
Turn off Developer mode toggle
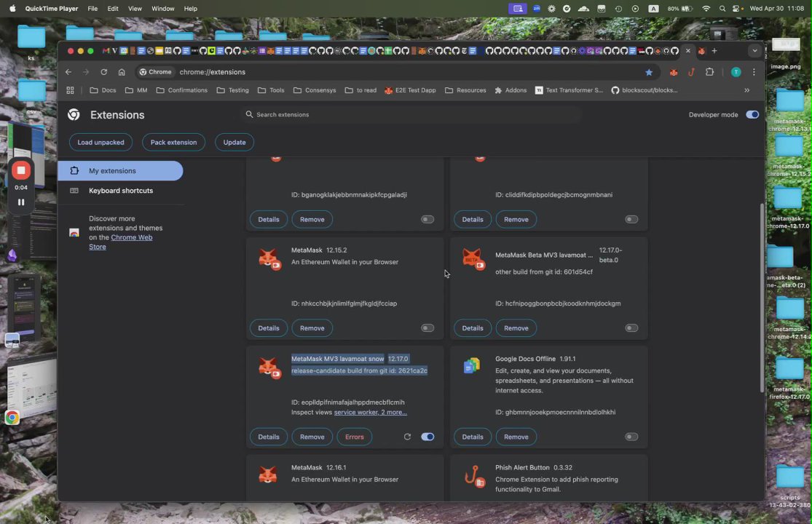pos(752,115)
